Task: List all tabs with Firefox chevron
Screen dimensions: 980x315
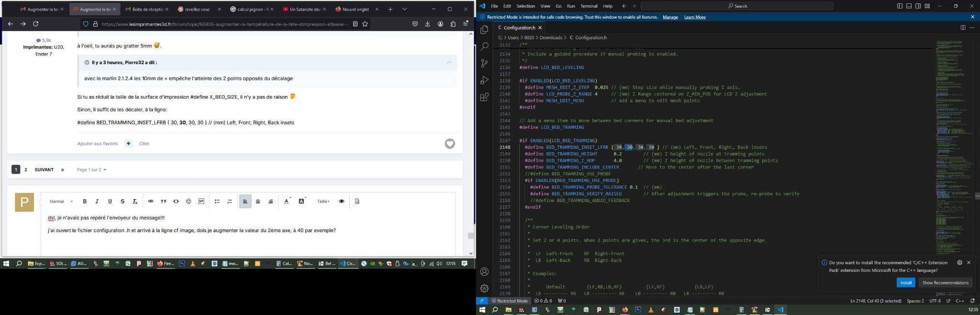Action: pos(404,9)
